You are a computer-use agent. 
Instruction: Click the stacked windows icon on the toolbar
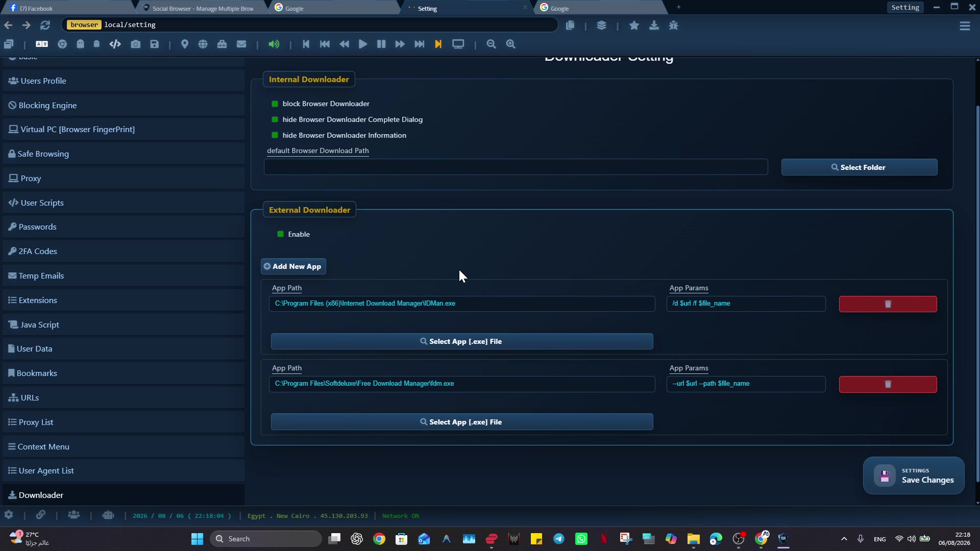(9, 44)
